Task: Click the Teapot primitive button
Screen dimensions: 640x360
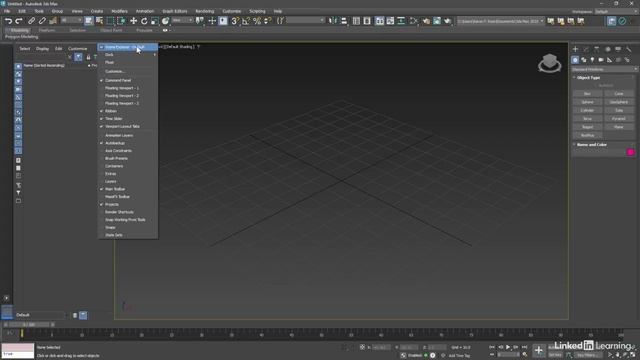Action: (x=587, y=127)
